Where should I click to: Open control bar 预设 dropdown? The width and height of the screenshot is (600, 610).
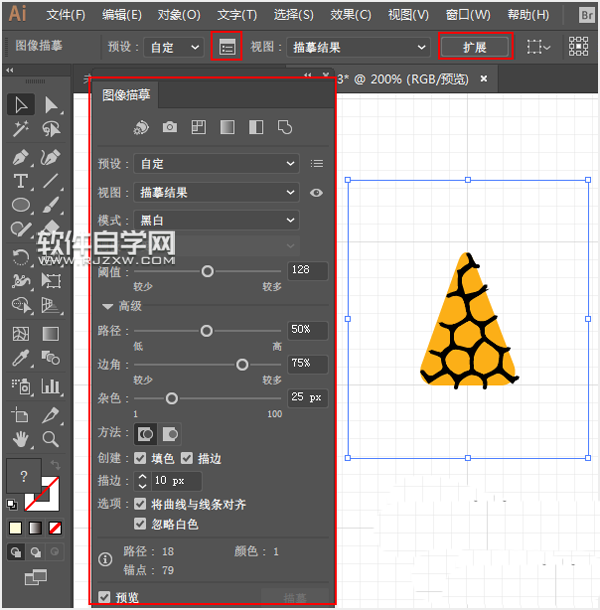[174, 47]
